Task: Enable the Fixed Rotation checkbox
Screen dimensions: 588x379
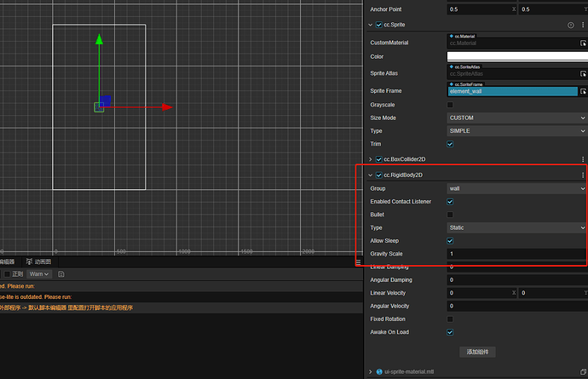Action: pyautogui.click(x=450, y=319)
